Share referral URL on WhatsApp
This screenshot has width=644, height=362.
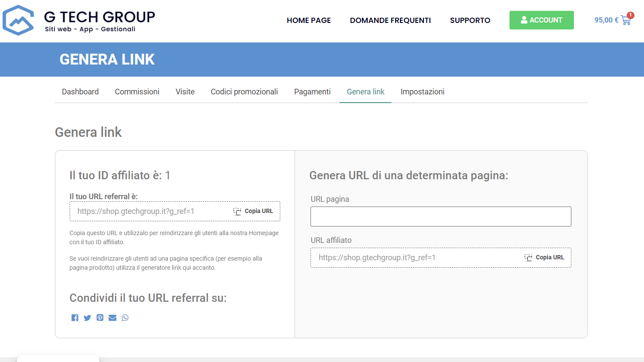pyautogui.click(x=125, y=318)
